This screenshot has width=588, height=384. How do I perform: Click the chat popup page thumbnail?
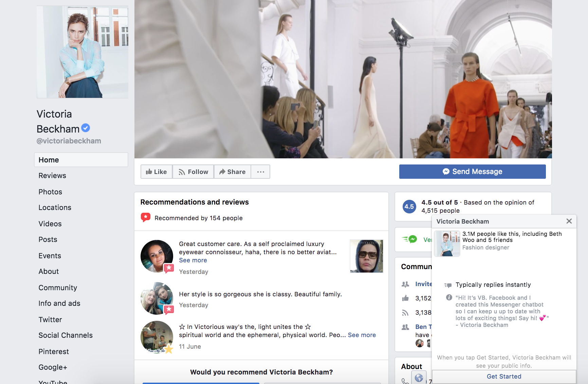447,243
